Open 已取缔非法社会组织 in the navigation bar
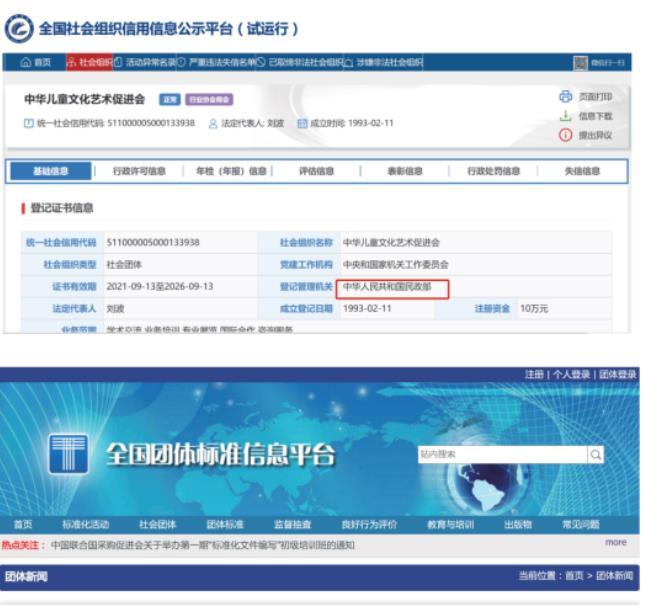 coord(300,63)
